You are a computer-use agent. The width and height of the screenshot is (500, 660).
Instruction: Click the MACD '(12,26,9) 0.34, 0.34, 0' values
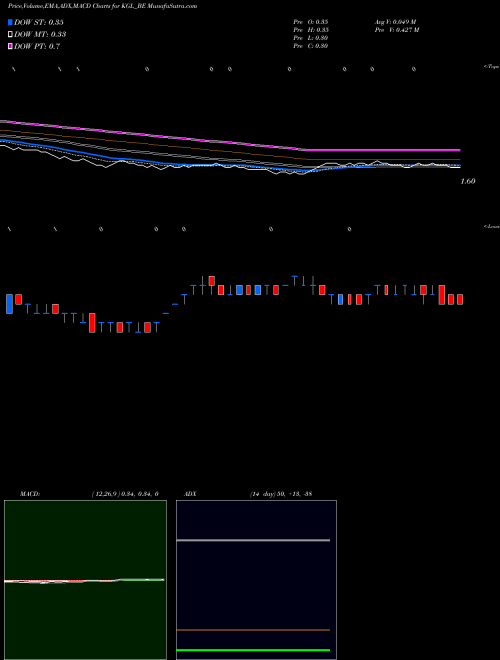(x=125, y=494)
